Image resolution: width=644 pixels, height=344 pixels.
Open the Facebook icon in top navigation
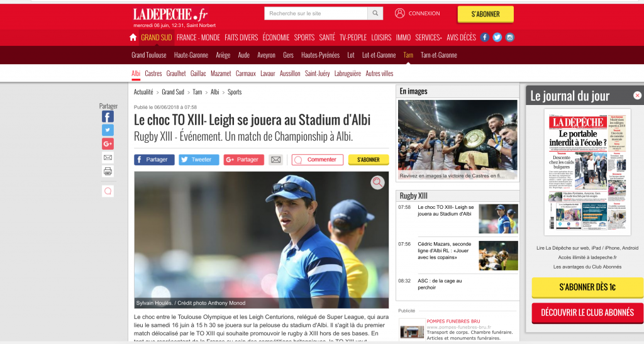(485, 37)
